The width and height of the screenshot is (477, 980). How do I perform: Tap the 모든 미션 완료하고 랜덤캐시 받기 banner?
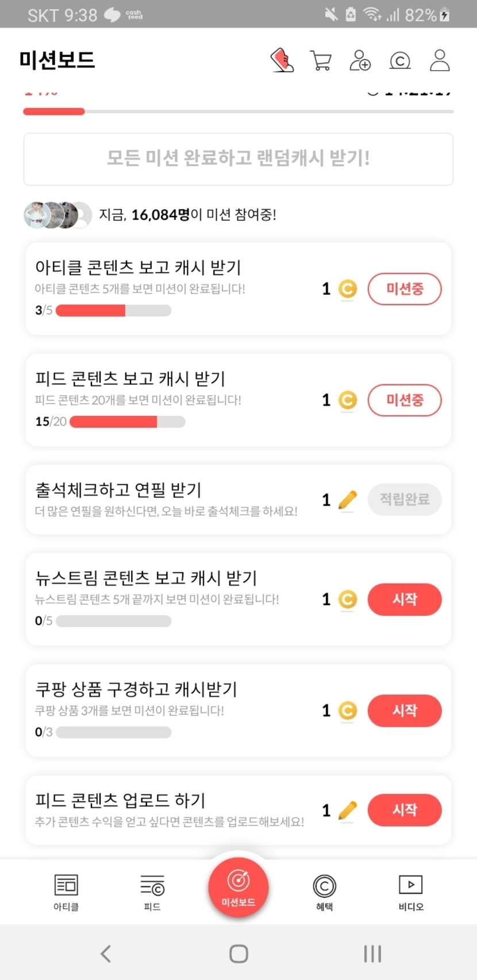coord(238,159)
